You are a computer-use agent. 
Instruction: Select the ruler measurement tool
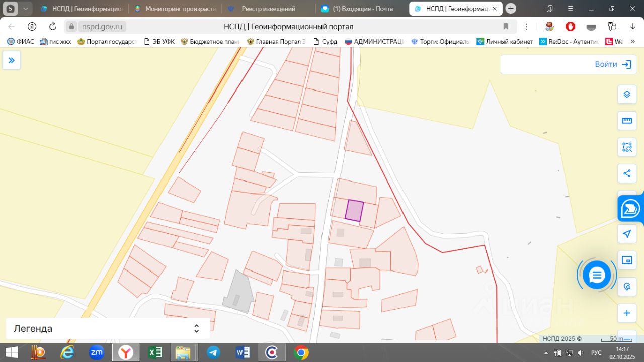coord(627,121)
